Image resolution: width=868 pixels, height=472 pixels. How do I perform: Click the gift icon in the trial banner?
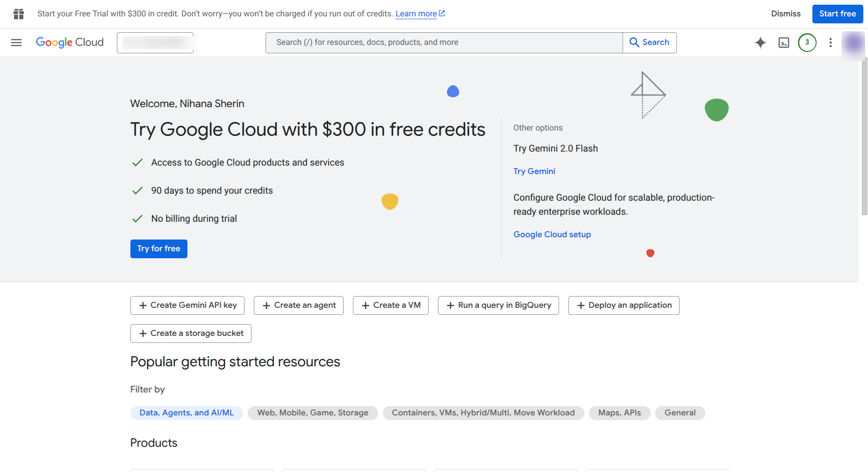19,14
